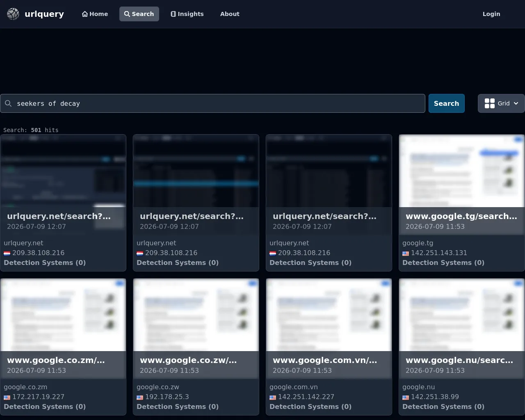
Task: Open the About page
Action: 230,14
